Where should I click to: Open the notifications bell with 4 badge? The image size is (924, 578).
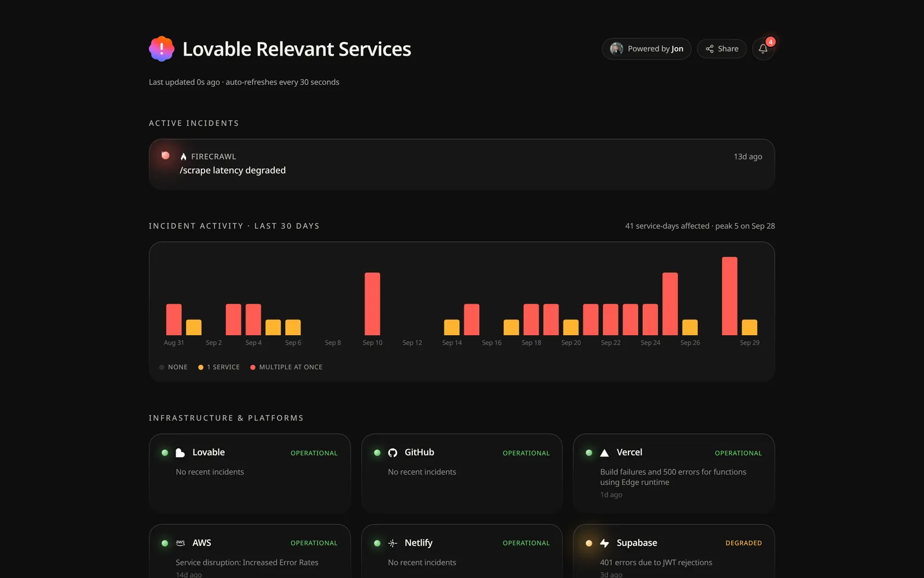[x=763, y=49]
